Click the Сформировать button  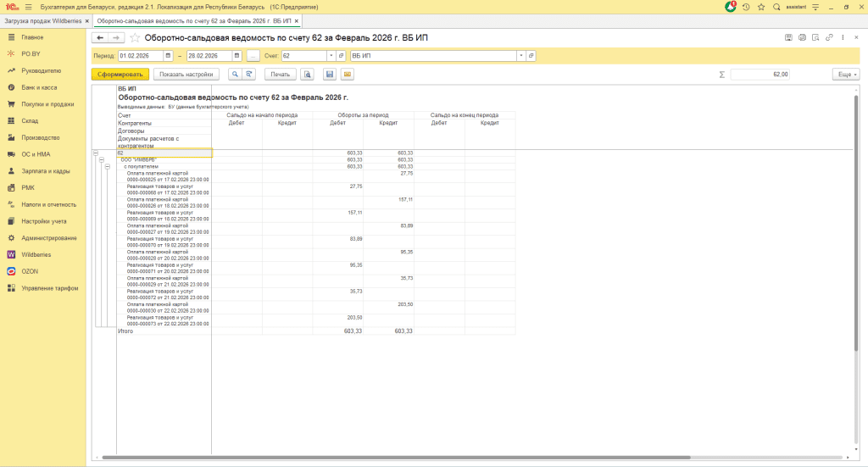[120, 75]
